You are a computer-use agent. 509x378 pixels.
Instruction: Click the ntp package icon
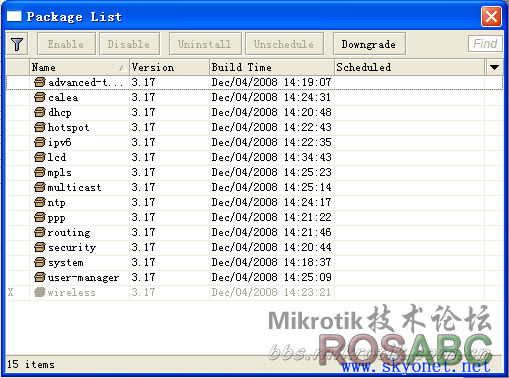40,202
